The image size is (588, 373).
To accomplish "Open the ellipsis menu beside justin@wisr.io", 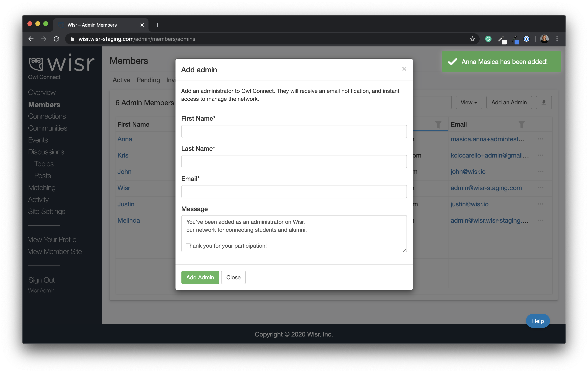I will (541, 204).
